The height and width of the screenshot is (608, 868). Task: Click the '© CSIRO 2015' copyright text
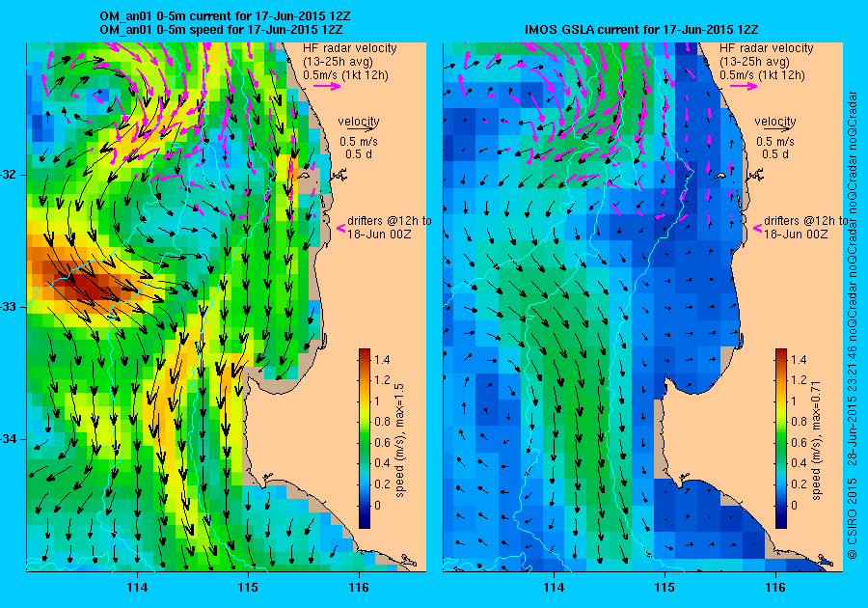click(x=852, y=517)
